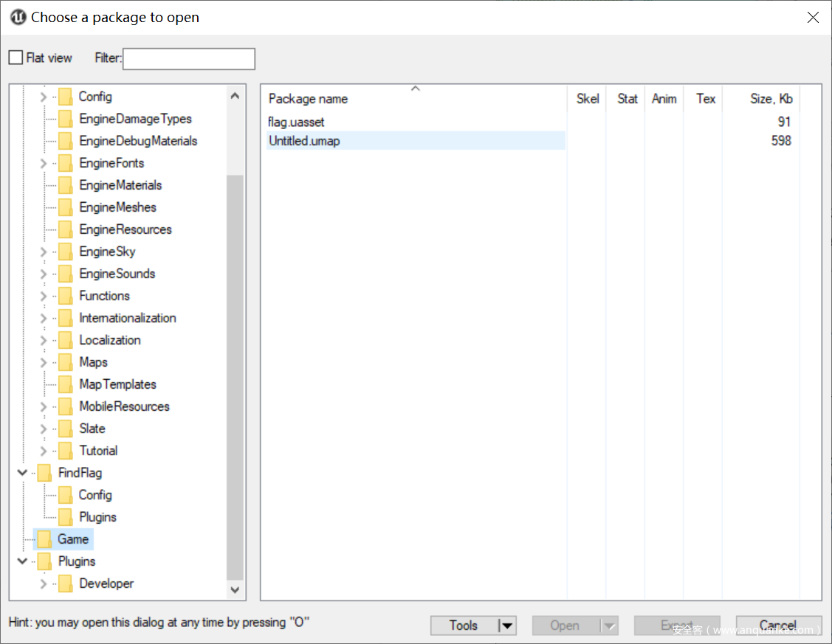This screenshot has width=832, height=644.
Task: Click the Slate folder icon
Action: 66,429
